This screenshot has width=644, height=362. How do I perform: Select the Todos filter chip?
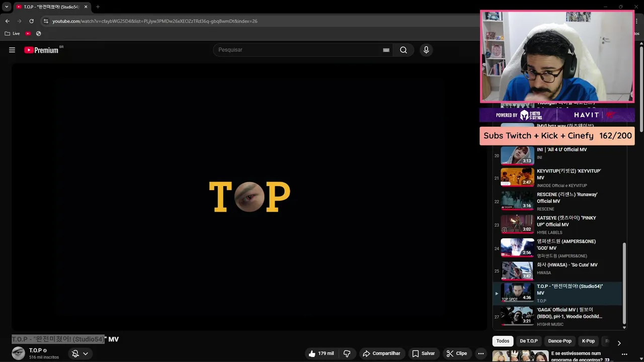[x=503, y=341]
